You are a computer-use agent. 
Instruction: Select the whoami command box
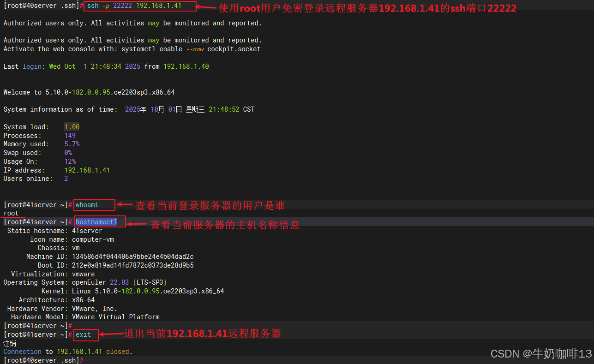(x=94, y=205)
